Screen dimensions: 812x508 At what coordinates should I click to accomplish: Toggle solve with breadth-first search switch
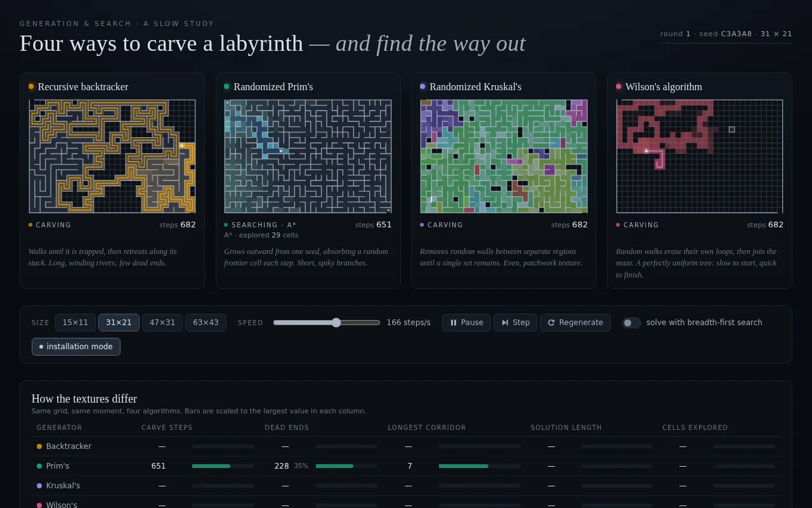[631, 323]
